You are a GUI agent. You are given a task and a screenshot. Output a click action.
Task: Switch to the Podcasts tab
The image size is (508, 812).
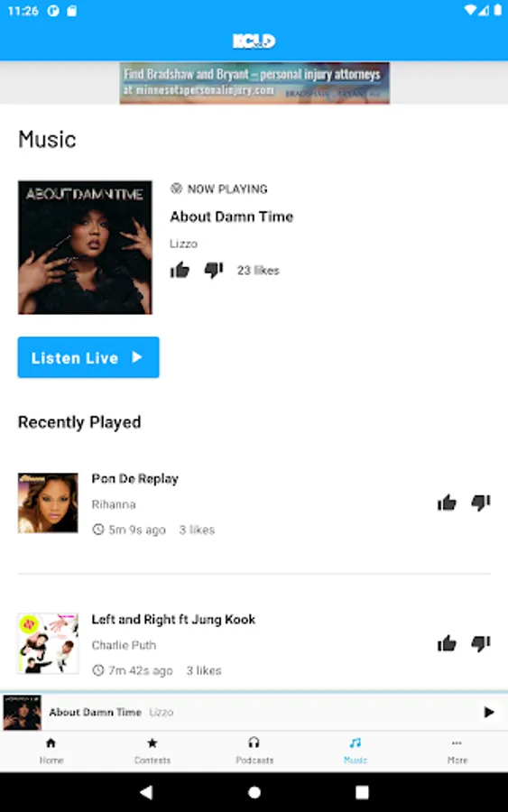tap(254, 751)
